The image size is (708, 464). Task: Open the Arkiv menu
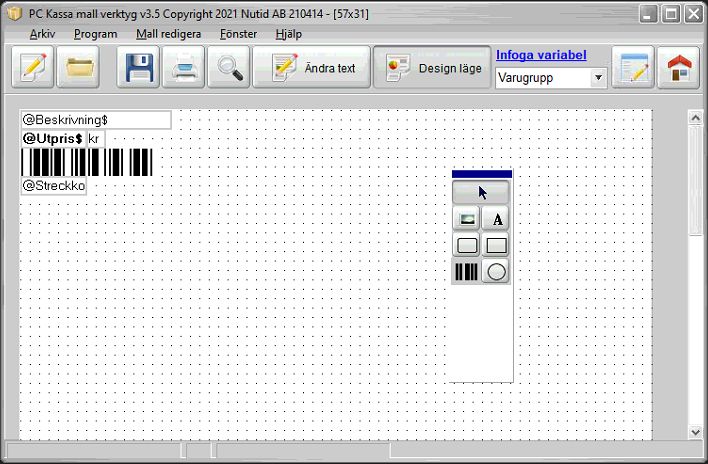pyautogui.click(x=42, y=33)
